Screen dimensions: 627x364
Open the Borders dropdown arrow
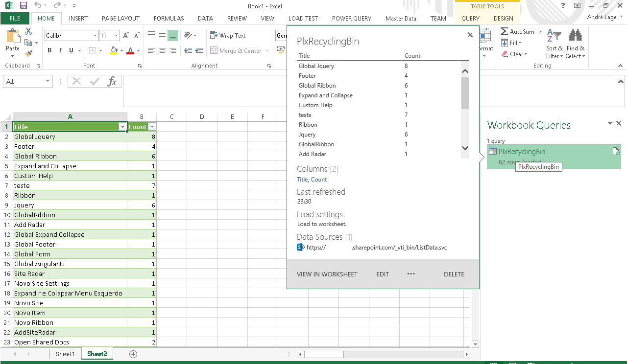[x=101, y=50]
